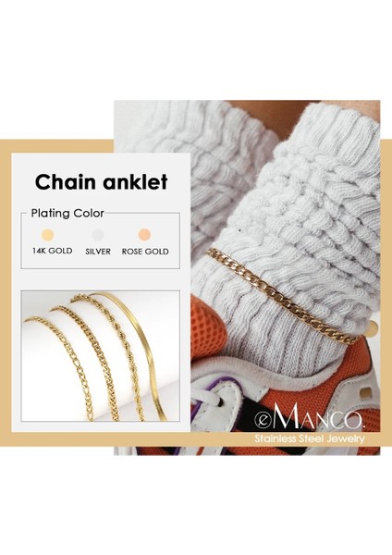The width and height of the screenshot is (392, 555).
Task: Select the Rose Gold plating color swatch
Action: (144, 235)
